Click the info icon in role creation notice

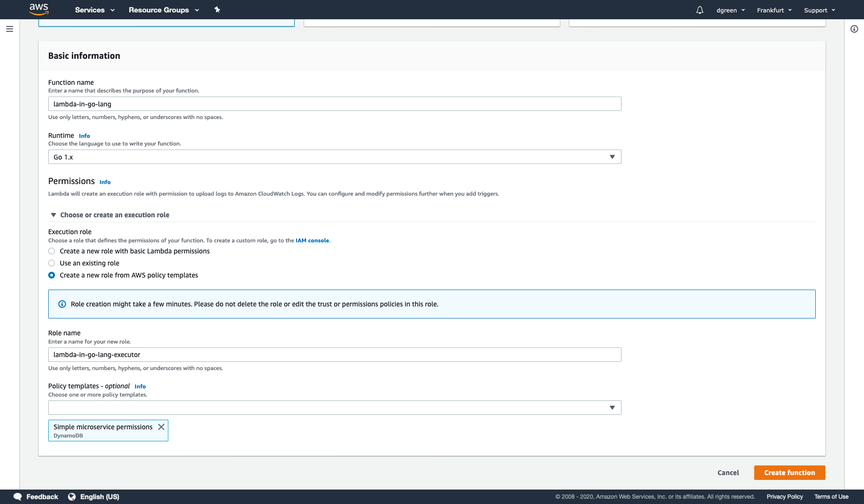[62, 304]
